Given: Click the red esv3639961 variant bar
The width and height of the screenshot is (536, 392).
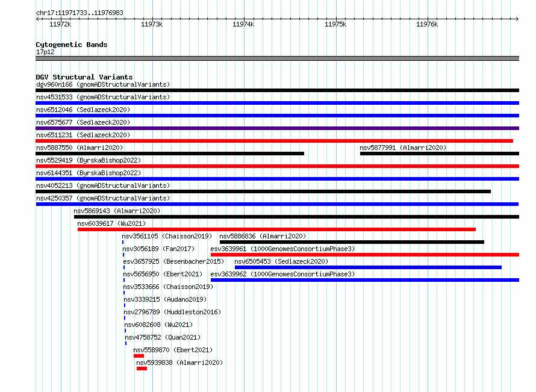Looking at the screenshot, I should (365, 255).
